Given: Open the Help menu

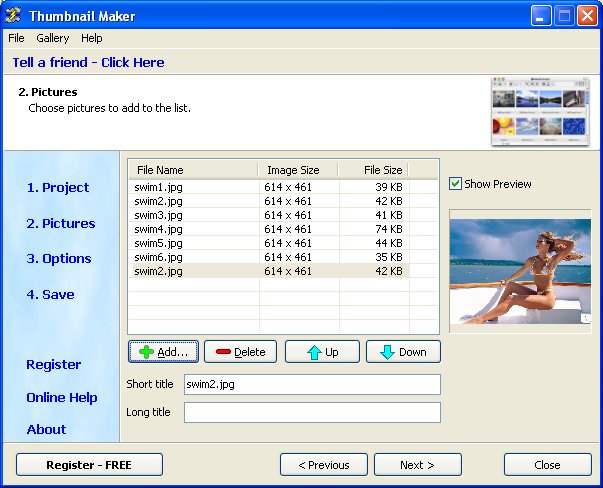Looking at the screenshot, I should pyautogui.click(x=92, y=38).
